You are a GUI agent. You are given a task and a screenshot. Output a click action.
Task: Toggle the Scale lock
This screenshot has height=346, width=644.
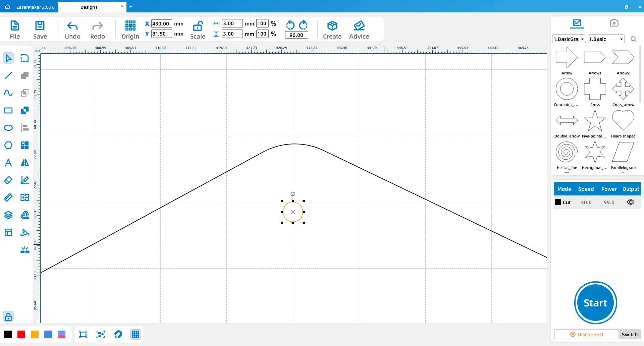(198, 30)
